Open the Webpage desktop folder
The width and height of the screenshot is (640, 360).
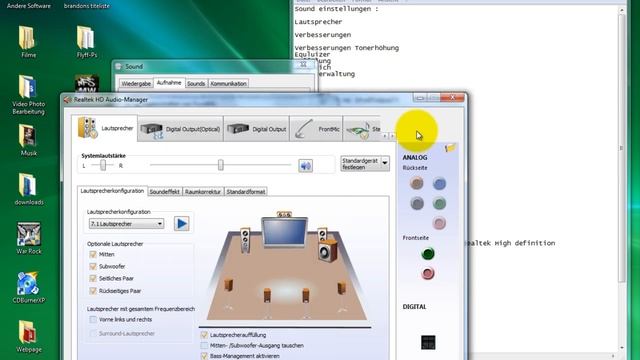(29, 337)
